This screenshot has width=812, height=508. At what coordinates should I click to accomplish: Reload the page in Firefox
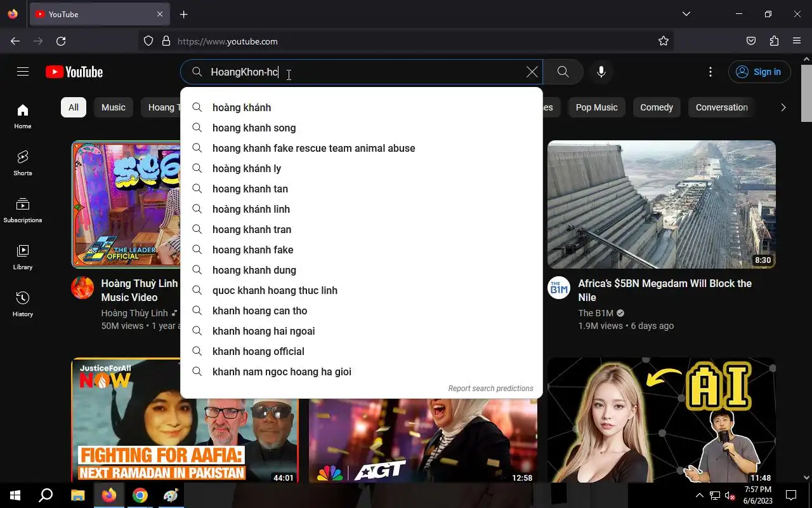click(x=61, y=41)
